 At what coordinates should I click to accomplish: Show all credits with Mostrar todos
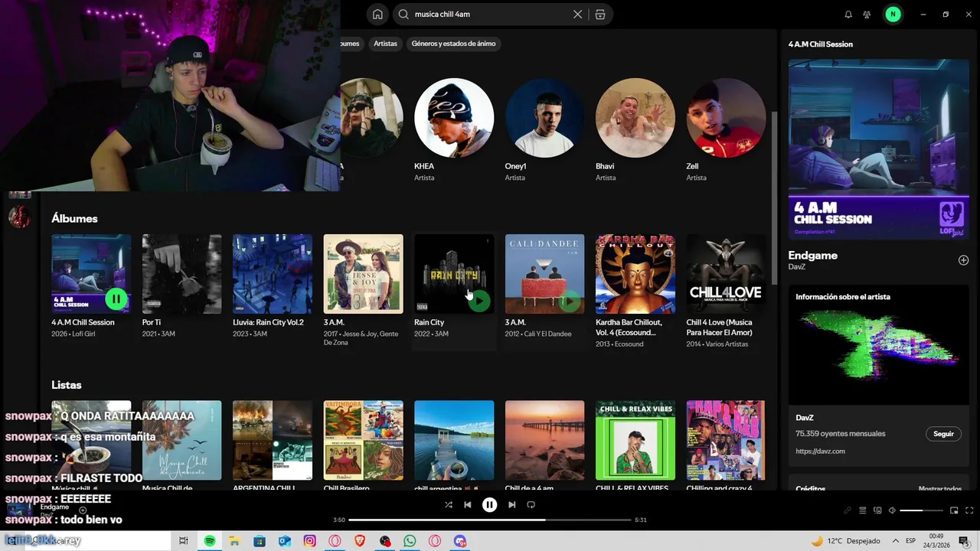(939, 488)
